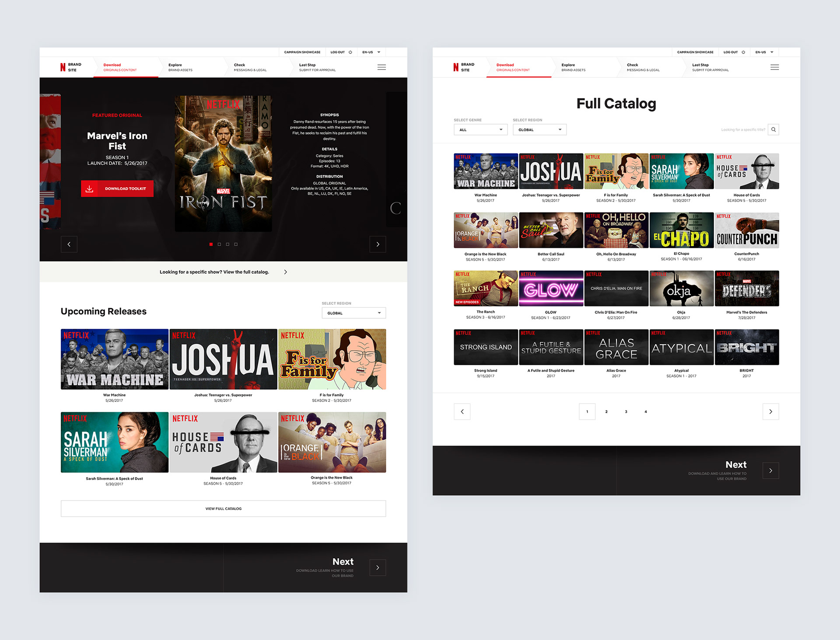Click the View Full Catalog button
The image size is (840, 640).
[223, 508]
